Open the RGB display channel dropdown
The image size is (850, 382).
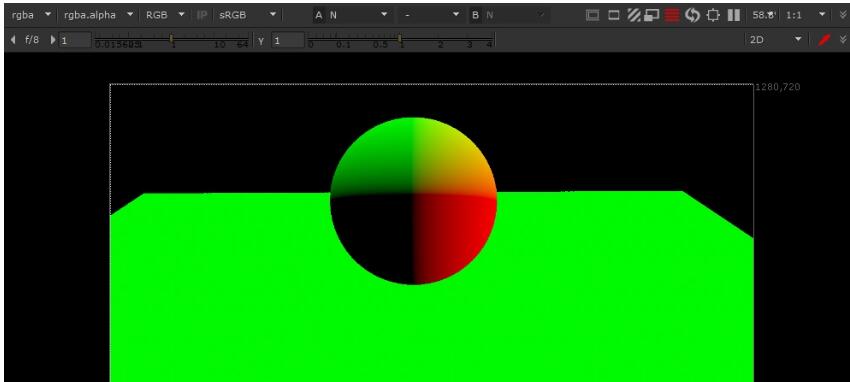[x=165, y=15]
